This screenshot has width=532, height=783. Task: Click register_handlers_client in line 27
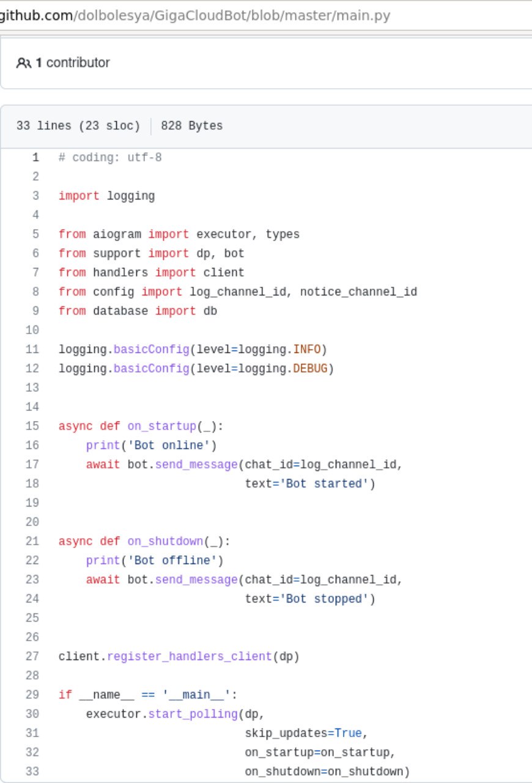pyautogui.click(x=190, y=656)
